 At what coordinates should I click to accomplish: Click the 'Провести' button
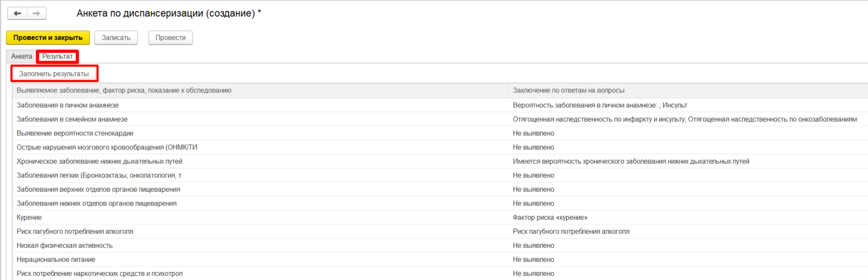pos(171,38)
